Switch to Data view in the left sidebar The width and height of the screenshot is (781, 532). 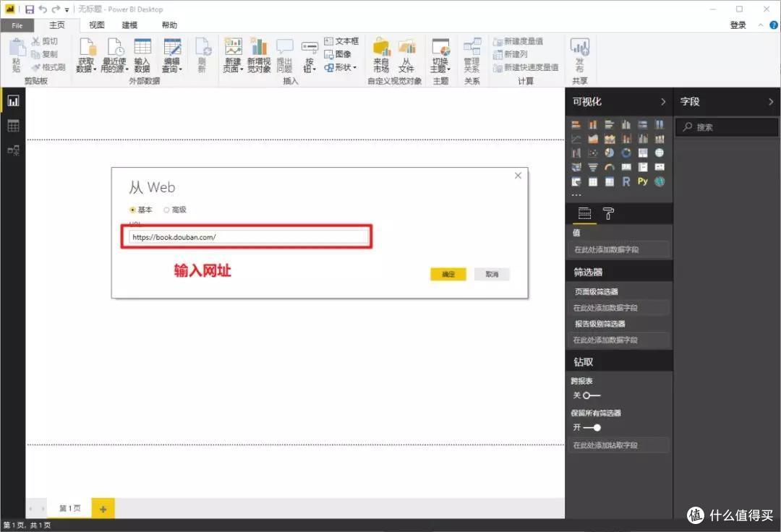[x=13, y=126]
